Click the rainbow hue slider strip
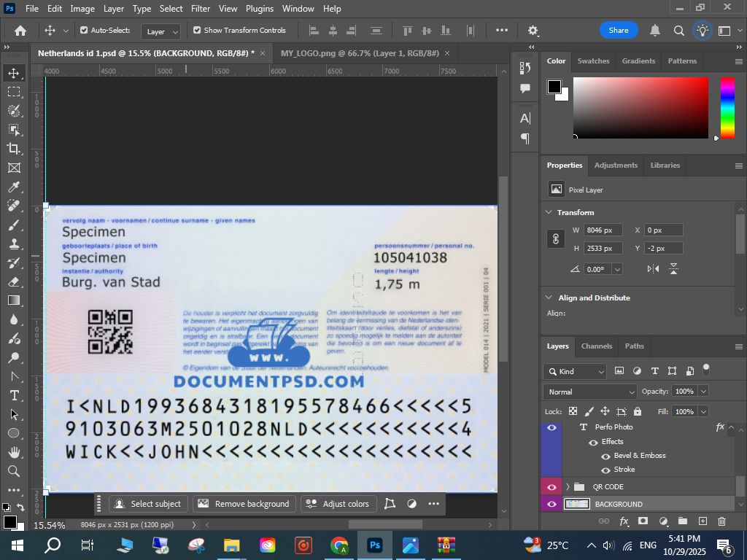The height and width of the screenshot is (560, 747). (x=727, y=108)
